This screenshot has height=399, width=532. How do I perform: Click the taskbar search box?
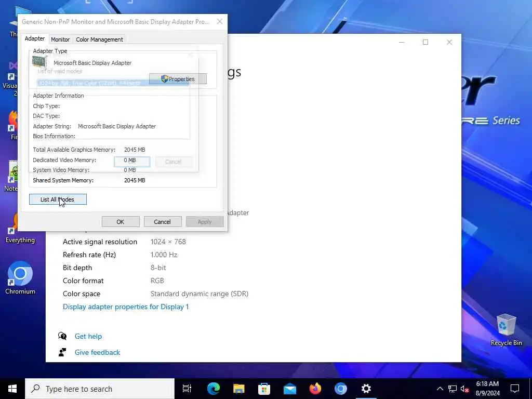click(x=100, y=389)
